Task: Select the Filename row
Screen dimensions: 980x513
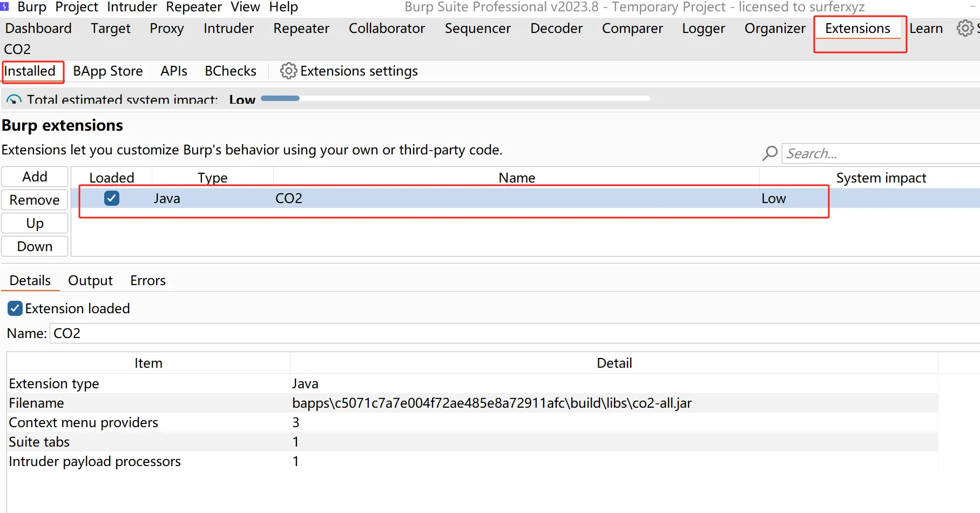Action: [473, 403]
